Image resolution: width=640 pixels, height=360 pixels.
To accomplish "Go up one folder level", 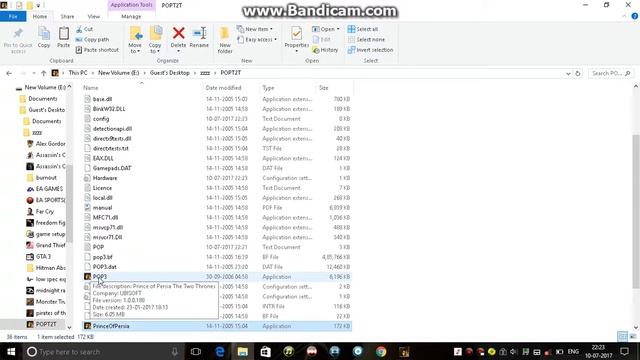I will (44, 73).
